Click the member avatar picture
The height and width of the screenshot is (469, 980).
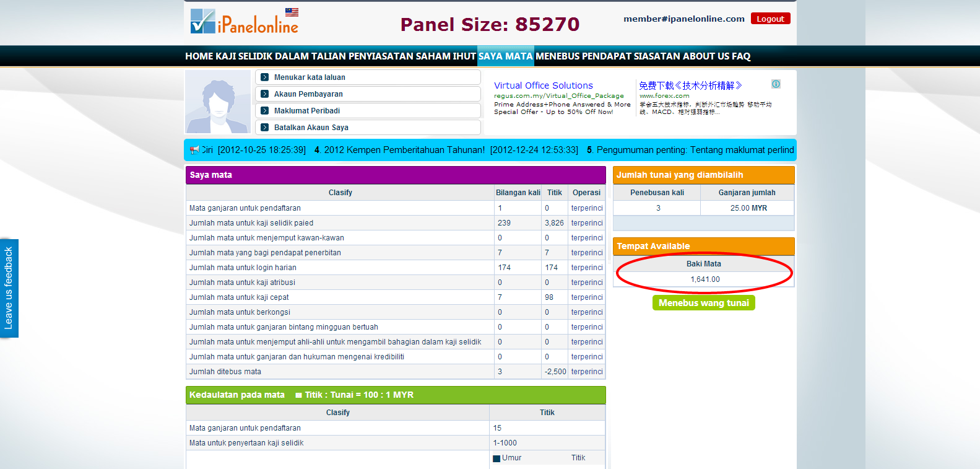tap(218, 102)
